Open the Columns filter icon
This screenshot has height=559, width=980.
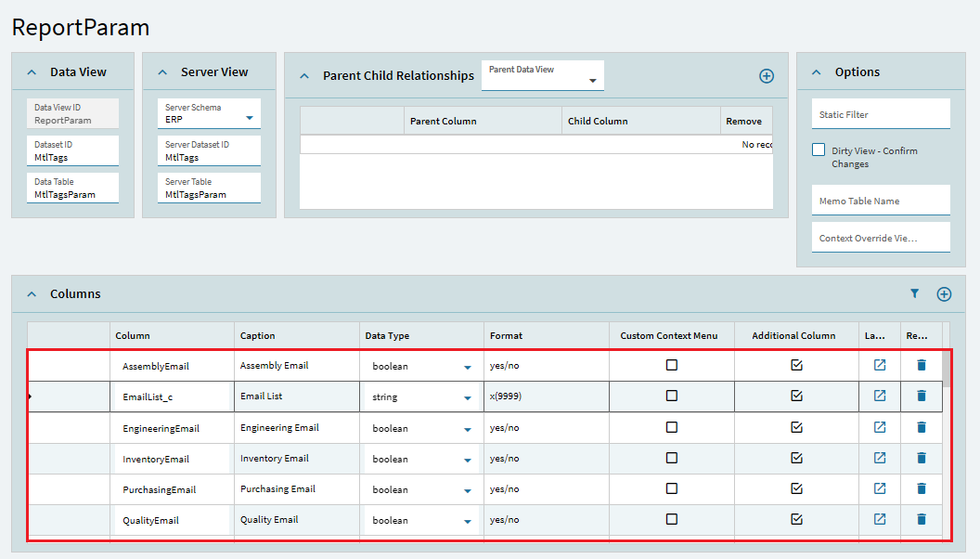pyautogui.click(x=914, y=293)
